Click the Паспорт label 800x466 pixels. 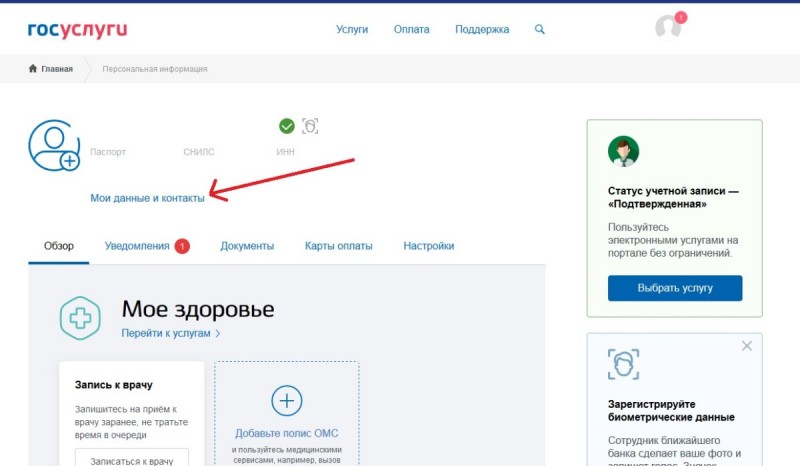tap(108, 152)
